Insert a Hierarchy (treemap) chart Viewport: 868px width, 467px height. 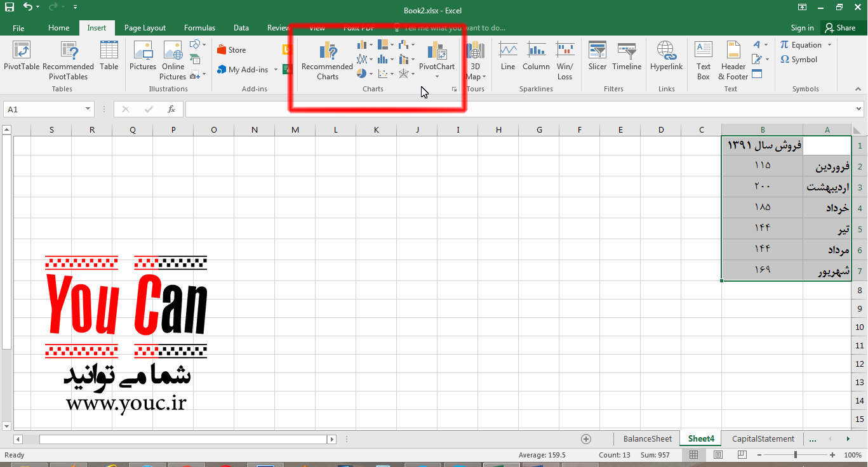click(x=385, y=44)
